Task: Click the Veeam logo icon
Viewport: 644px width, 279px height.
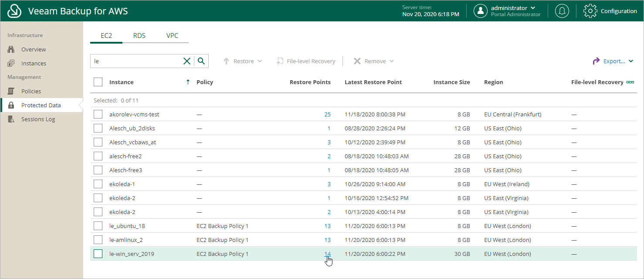Action: coord(15,11)
